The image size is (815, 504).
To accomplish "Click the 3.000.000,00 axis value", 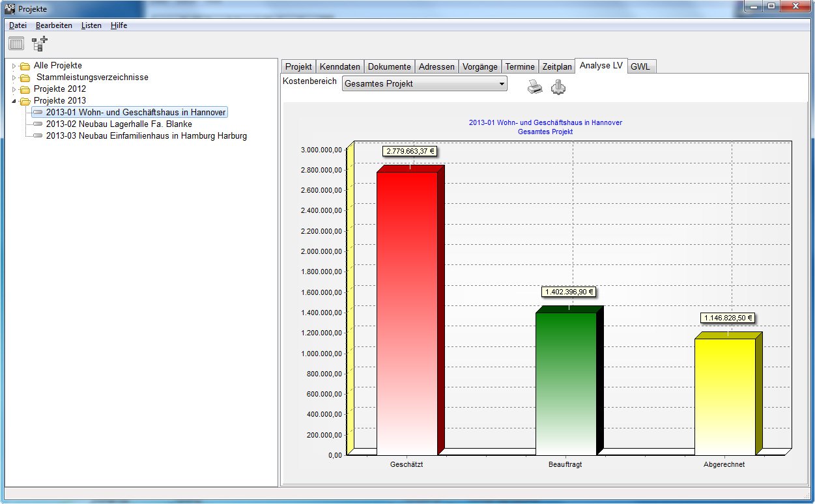I will [x=322, y=150].
